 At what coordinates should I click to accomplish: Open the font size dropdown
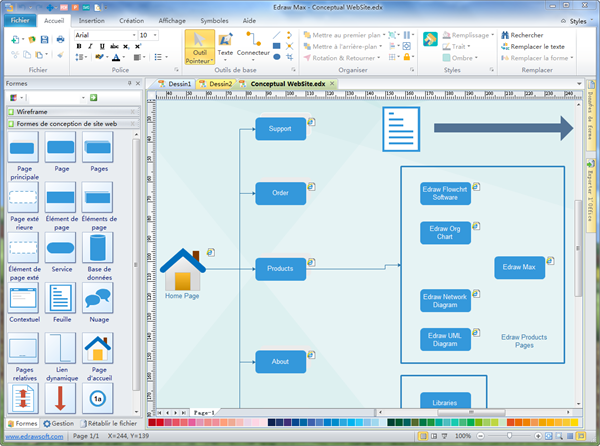[155, 35]
